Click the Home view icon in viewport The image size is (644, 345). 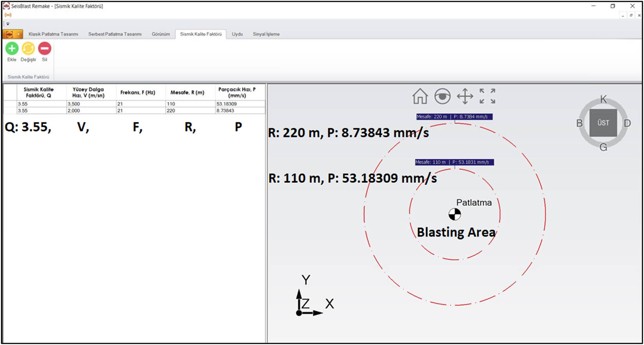(420, 96)
